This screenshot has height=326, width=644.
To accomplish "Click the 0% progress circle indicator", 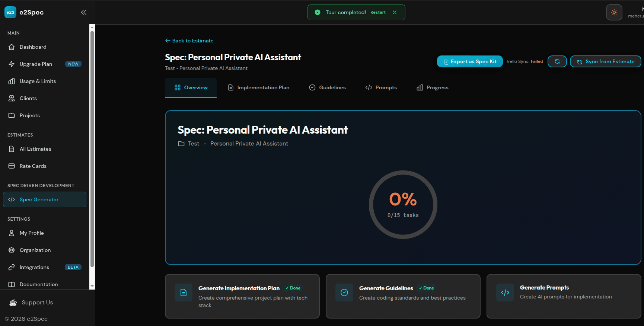I will (x=403, y=205).
